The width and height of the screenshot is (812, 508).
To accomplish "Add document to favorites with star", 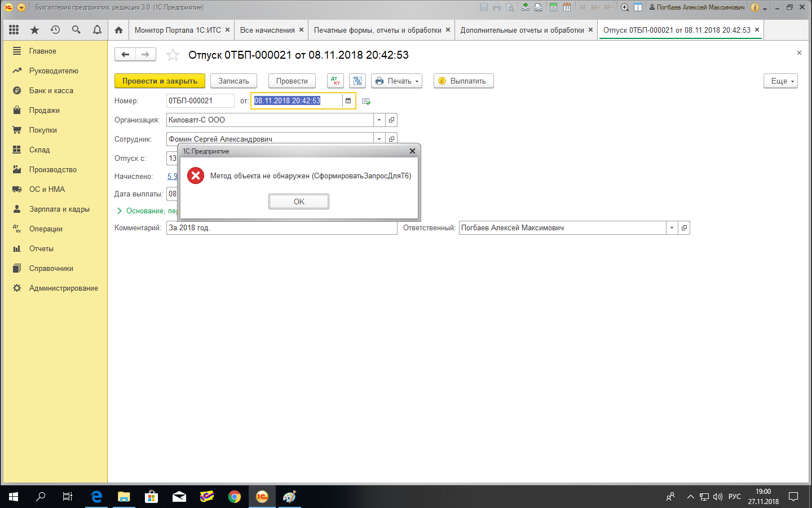I will (173, 55).
